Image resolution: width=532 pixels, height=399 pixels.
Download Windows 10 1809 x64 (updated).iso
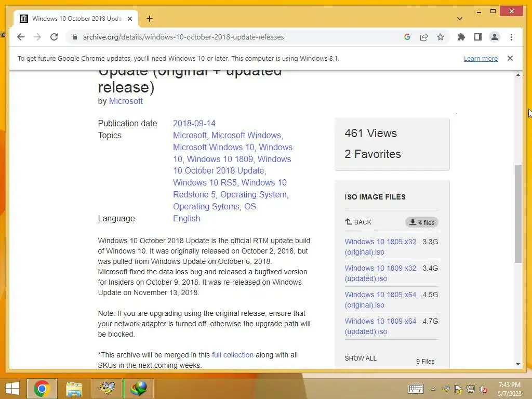tap(380, 326)
